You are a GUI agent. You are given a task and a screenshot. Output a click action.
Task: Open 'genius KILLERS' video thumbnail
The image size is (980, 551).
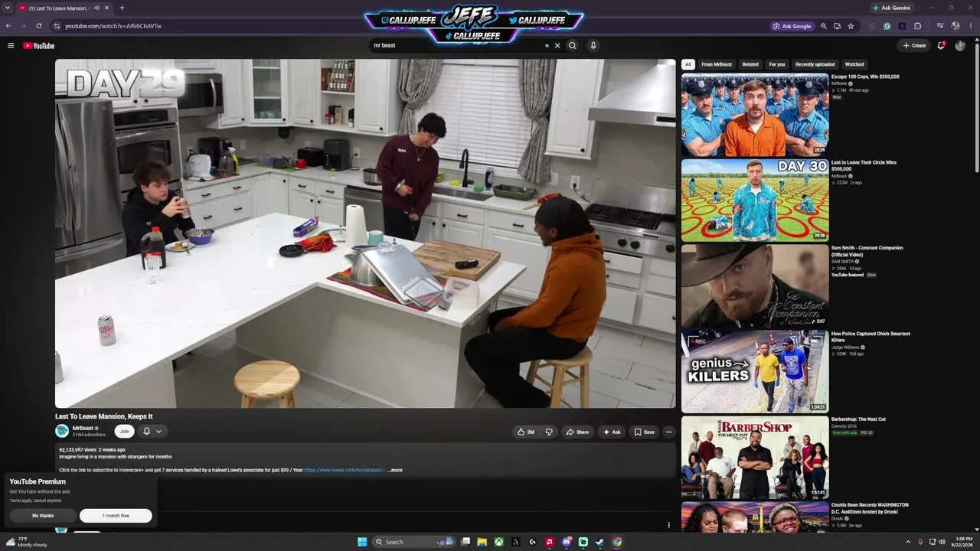pos(755,372)
